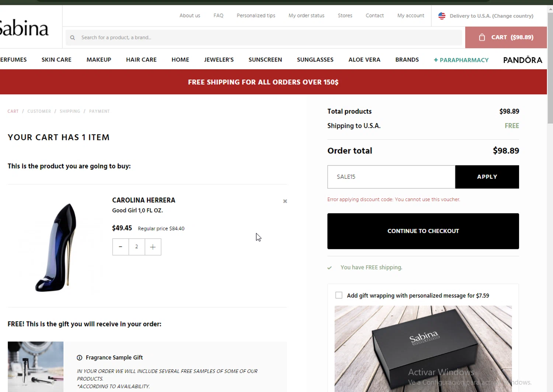The height and width of the screenshot is (392, 553).
Task: Open the Hair Care menu
Action: pos(141,60)
